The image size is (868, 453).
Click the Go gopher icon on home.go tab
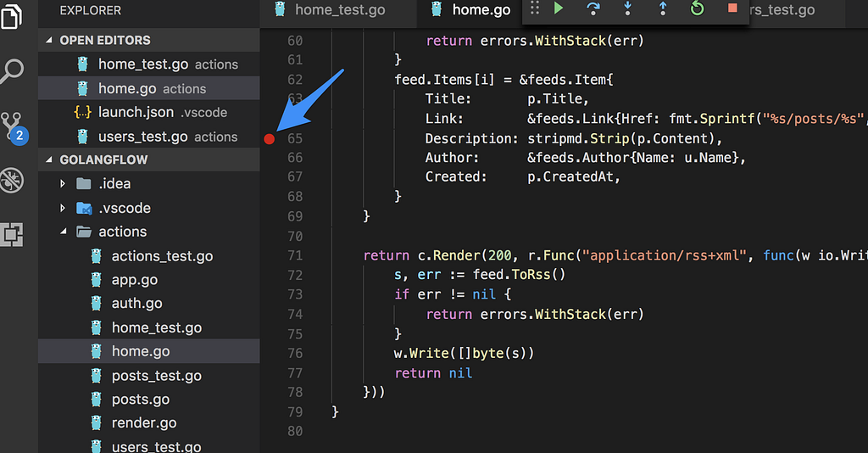click(437, 8)
